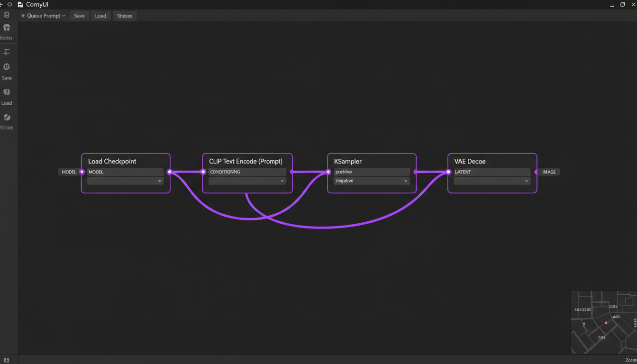Click the minimap in the bottom-right corner
Image resolution: width=637 pixels, height=364 pixels.
click(603, 322)
